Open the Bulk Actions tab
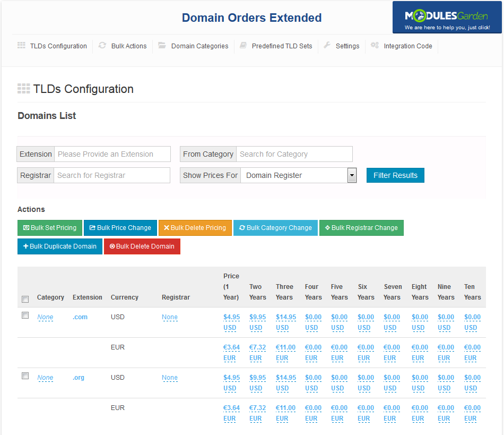504x435 pixels. [x=129, y=46]
